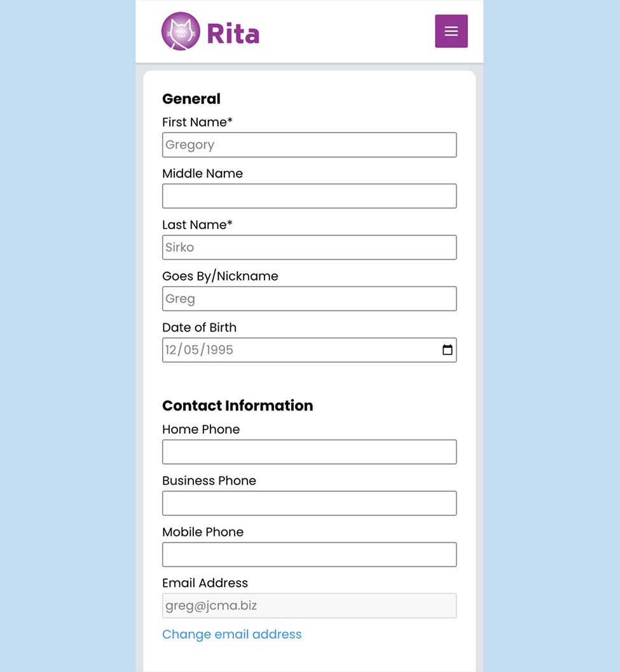Click the Mobile Phone label text
Screen dimensions: 620x672
pyautogui.click(x=203, y=532)
